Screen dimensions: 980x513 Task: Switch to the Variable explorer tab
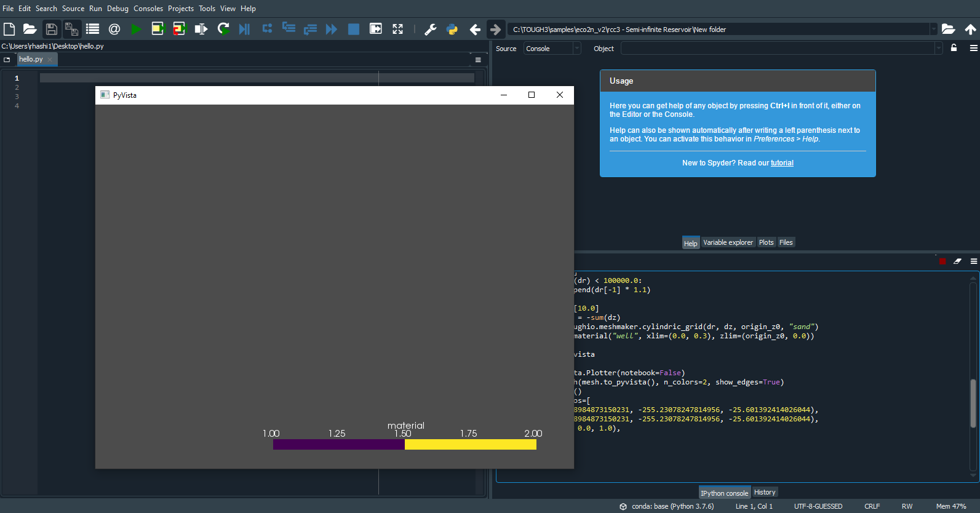click(728, 242)
